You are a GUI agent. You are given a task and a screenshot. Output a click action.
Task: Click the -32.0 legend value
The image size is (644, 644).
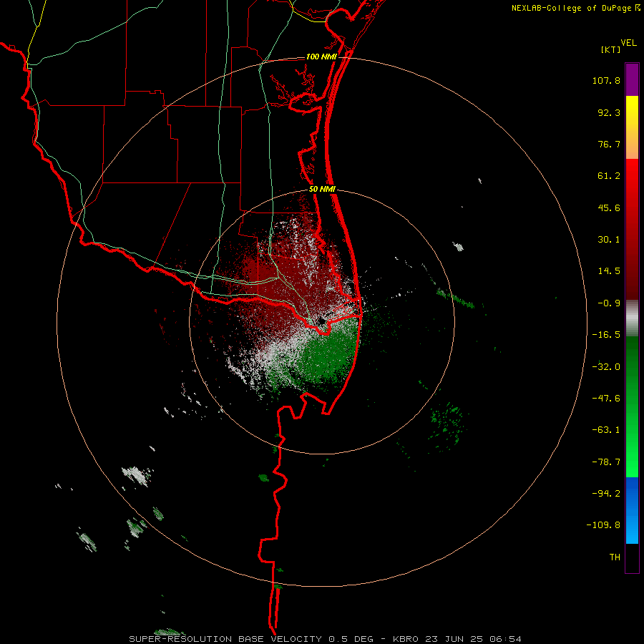tap(606, 367)
